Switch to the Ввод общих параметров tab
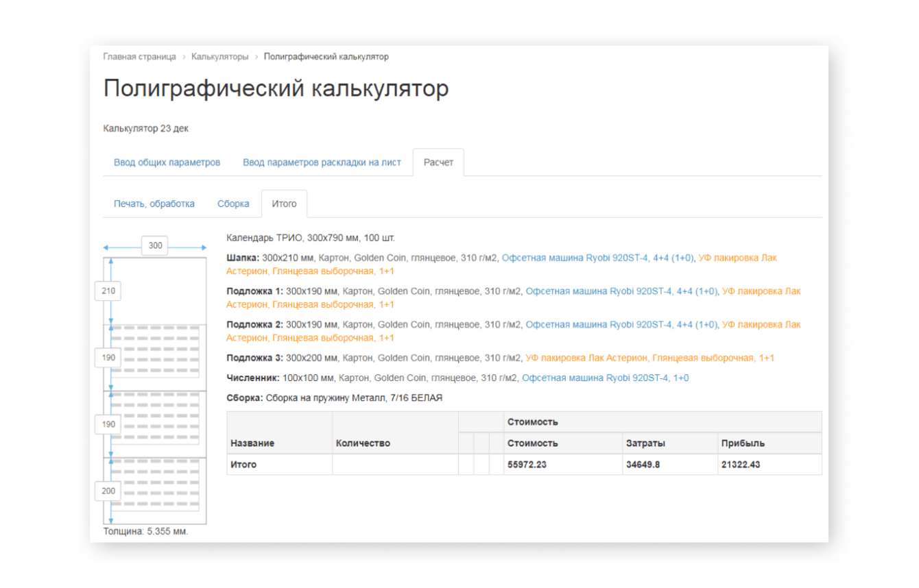 (167, 163)
